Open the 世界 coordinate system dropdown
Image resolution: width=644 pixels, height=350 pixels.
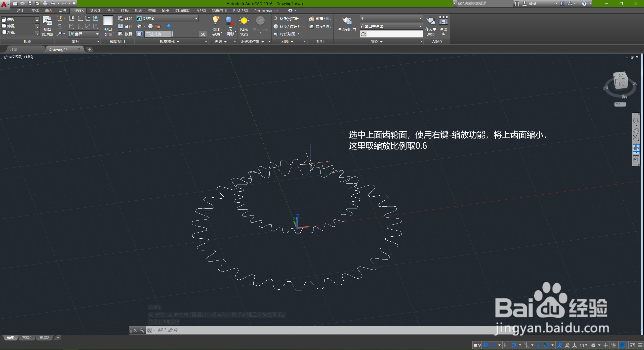97,34
